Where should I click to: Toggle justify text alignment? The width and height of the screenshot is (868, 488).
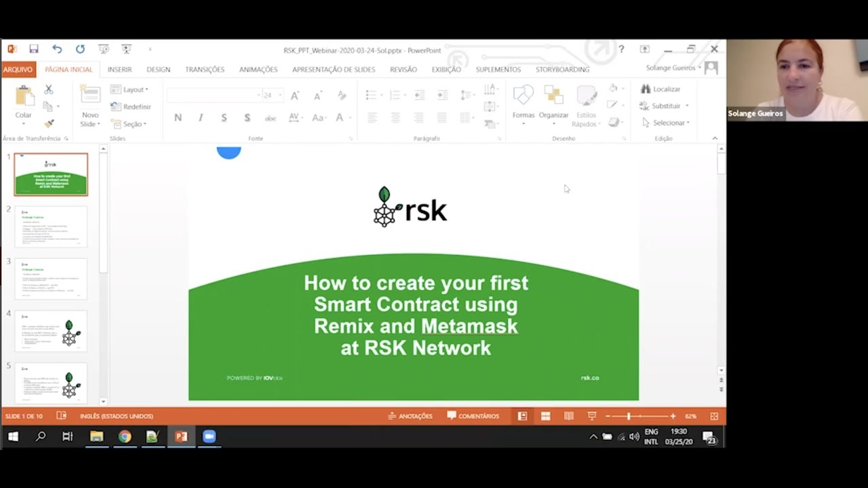coord(441,117)
